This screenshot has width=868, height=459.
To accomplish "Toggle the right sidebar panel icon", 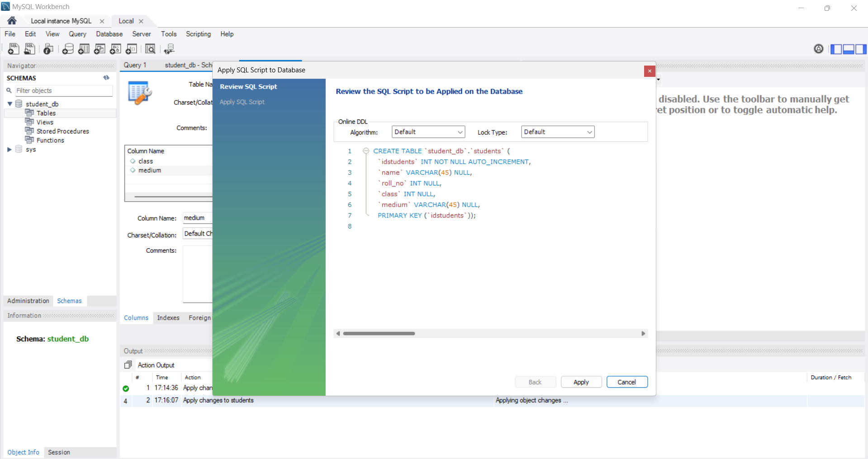I will click(x=861, y=49).
